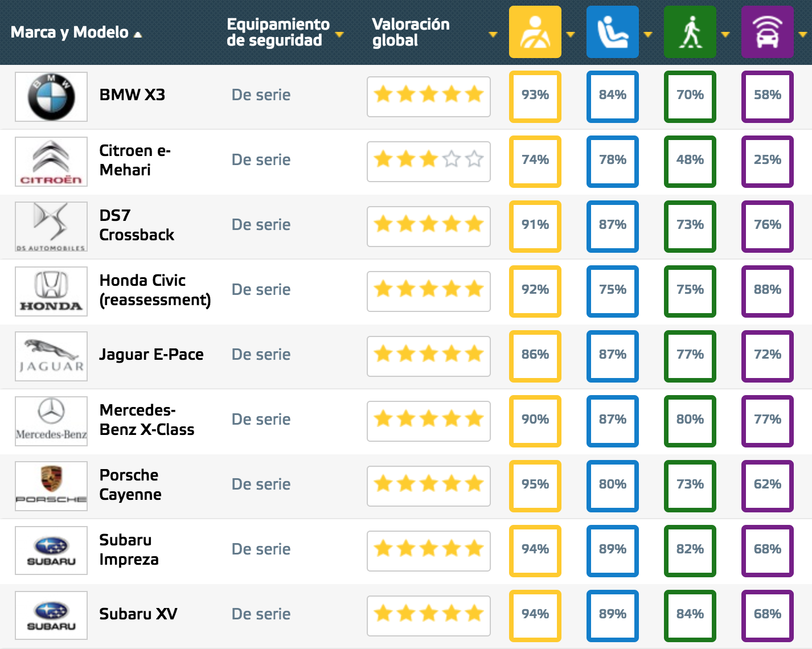Open the DS7 Crossback model link
Viewport: 812px width, 649px height.
tap(137, 225)
